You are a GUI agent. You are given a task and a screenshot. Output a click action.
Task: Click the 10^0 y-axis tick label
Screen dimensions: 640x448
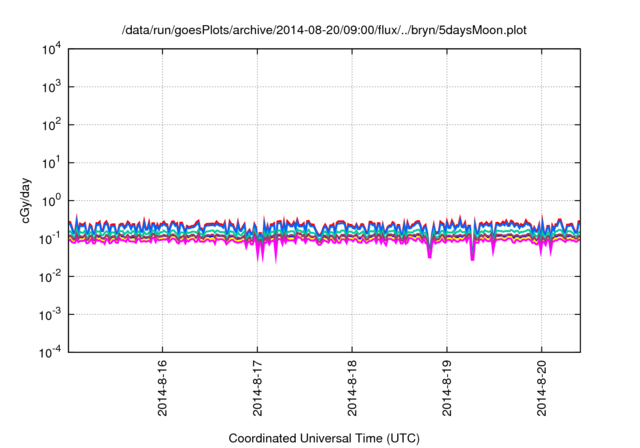[x=52, y=201]
